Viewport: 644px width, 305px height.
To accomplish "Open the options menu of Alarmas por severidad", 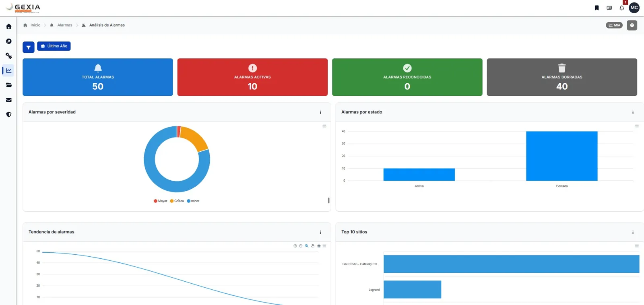I will coord(320,112).
